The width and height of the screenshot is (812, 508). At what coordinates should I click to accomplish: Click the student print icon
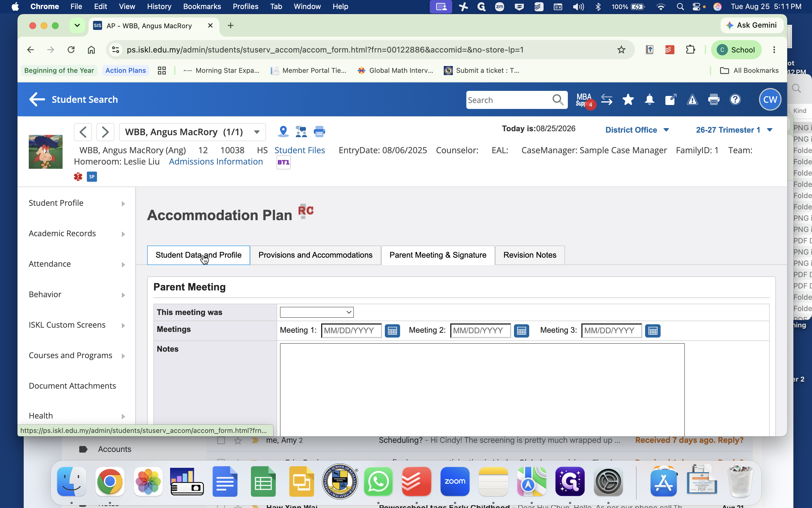pos(319,131)
